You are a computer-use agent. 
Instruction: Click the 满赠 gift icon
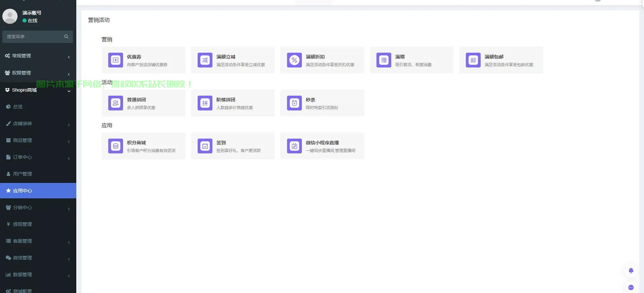coord(384,60)
